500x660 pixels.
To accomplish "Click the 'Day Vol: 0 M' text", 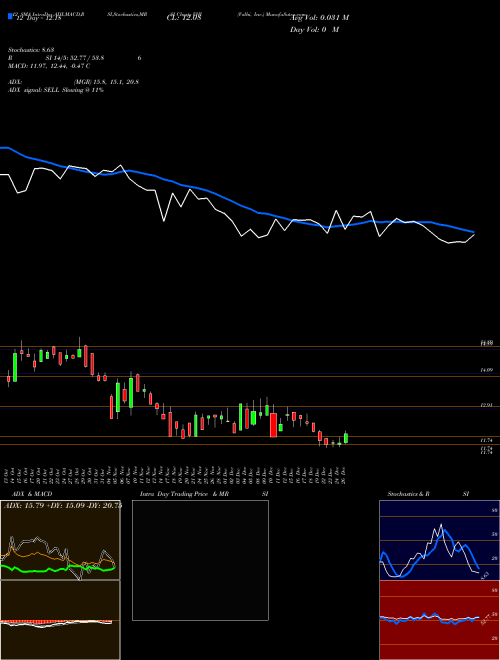I will coord(314,30).
